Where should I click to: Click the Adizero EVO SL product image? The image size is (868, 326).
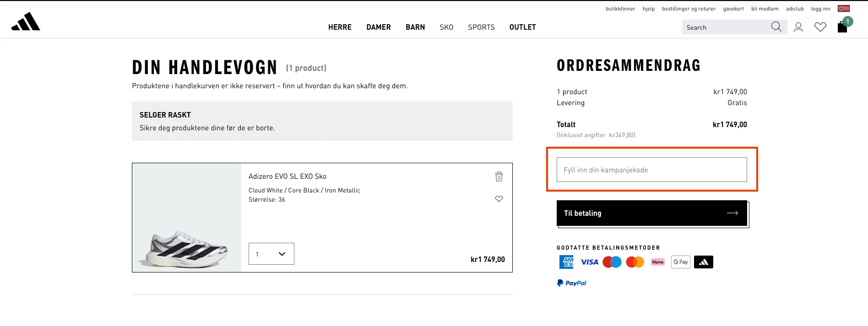click(186, 218)
